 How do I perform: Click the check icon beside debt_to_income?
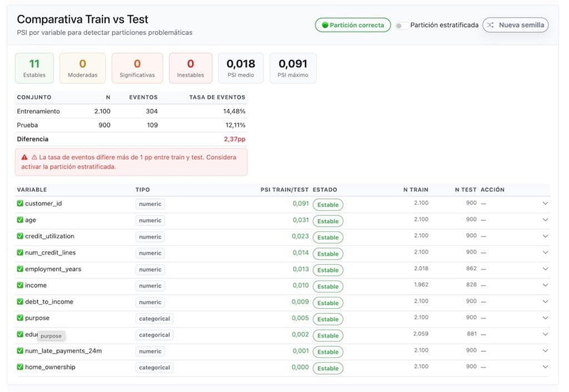[20, 301]
